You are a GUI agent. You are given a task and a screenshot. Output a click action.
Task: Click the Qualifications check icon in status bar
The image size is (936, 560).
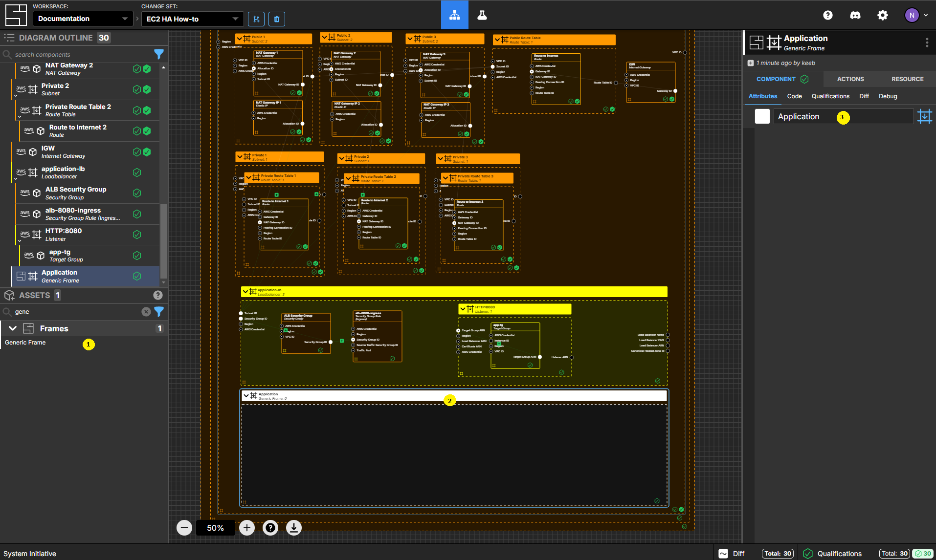coord(808,554)
